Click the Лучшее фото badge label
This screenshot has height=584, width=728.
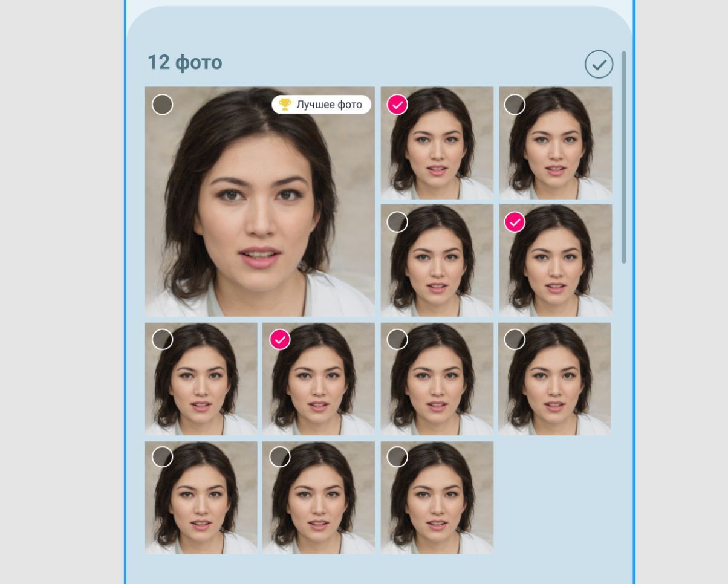tap(321, 105)
